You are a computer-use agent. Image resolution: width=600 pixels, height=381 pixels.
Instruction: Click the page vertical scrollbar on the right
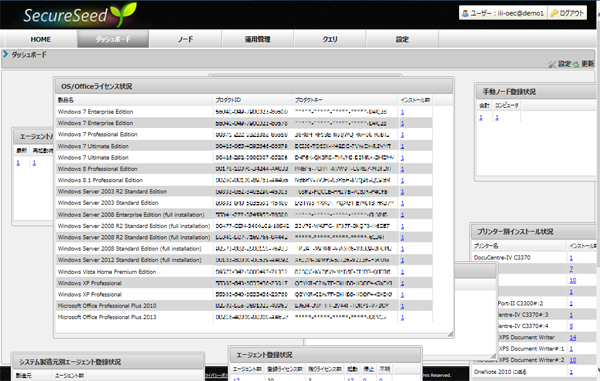(598, 191)
